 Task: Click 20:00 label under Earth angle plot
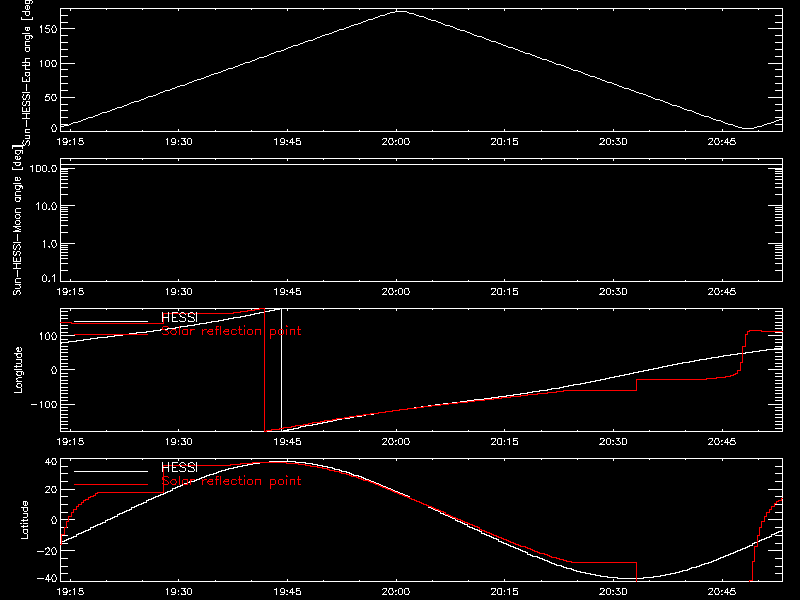click(395, 142)
